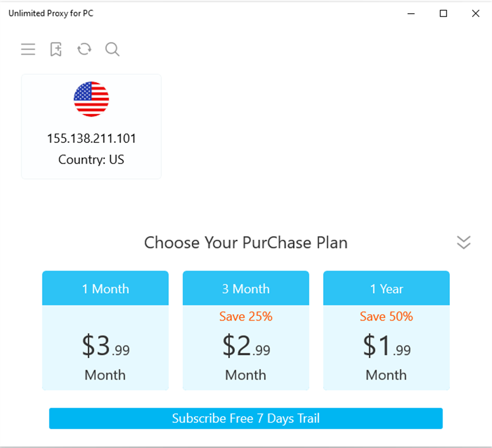Click the Save 25% label
This screenshot has height=448, width=492.
(x=246, y=317)
